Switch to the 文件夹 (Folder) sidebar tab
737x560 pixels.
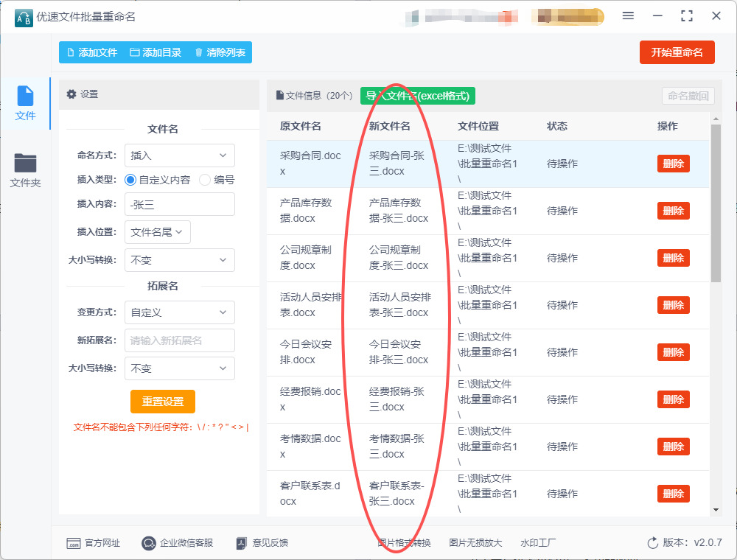(x=25, y=169)
